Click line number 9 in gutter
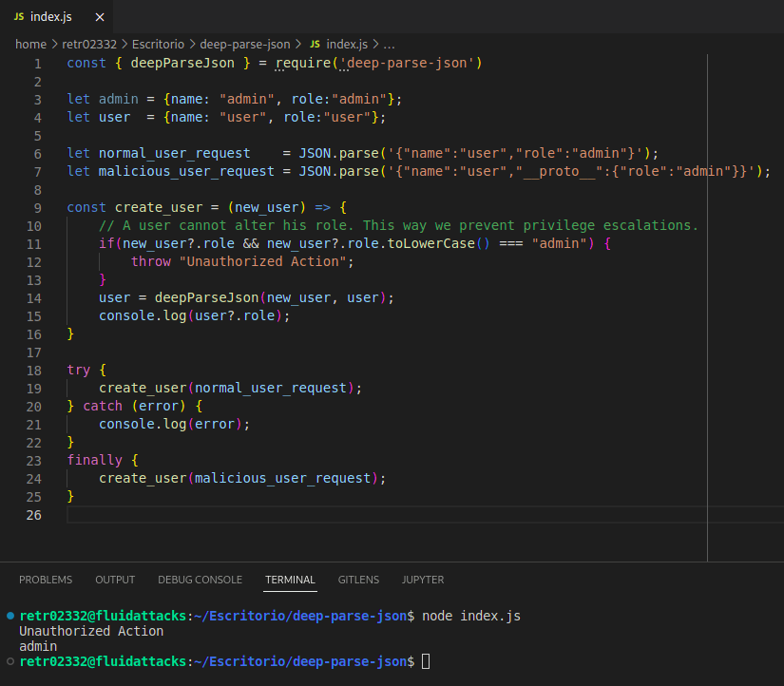Screen dimensions: 784x686 coord(37,207)
